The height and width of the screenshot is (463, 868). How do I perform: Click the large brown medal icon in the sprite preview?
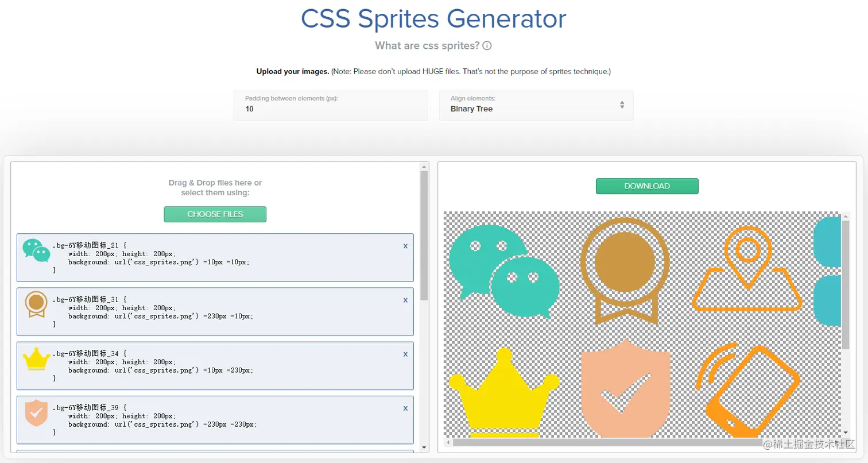625,270
